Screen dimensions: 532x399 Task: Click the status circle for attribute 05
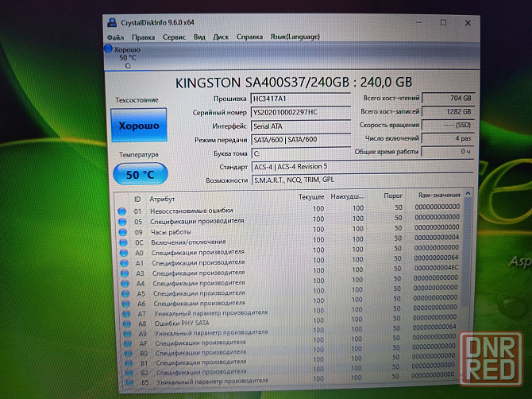tap(122, 222)
